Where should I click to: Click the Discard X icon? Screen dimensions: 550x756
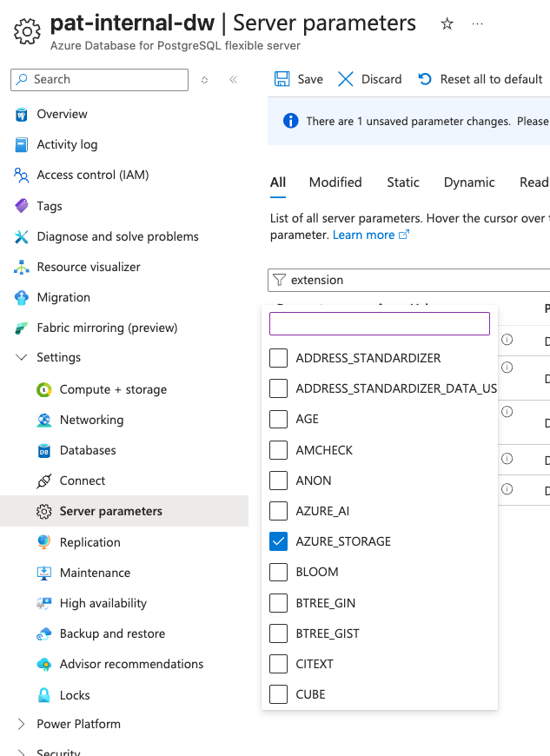(345, 79)
